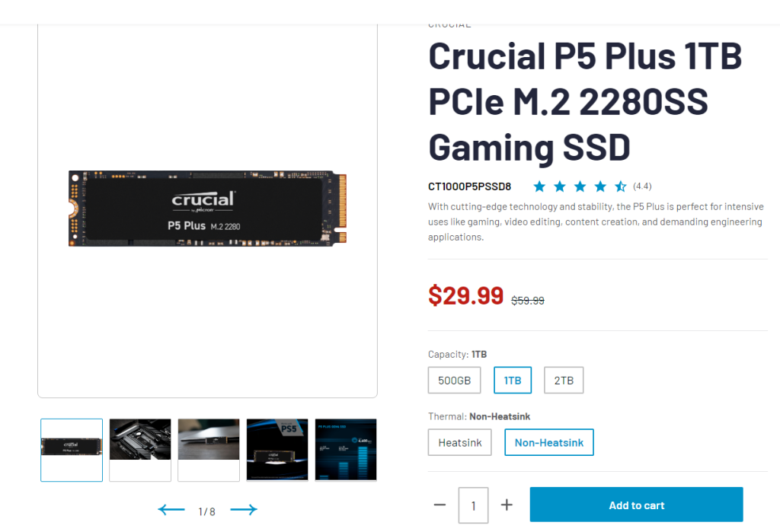780x532 pixels.
Task: Click the star rating icons
Action: coord(580,186)
